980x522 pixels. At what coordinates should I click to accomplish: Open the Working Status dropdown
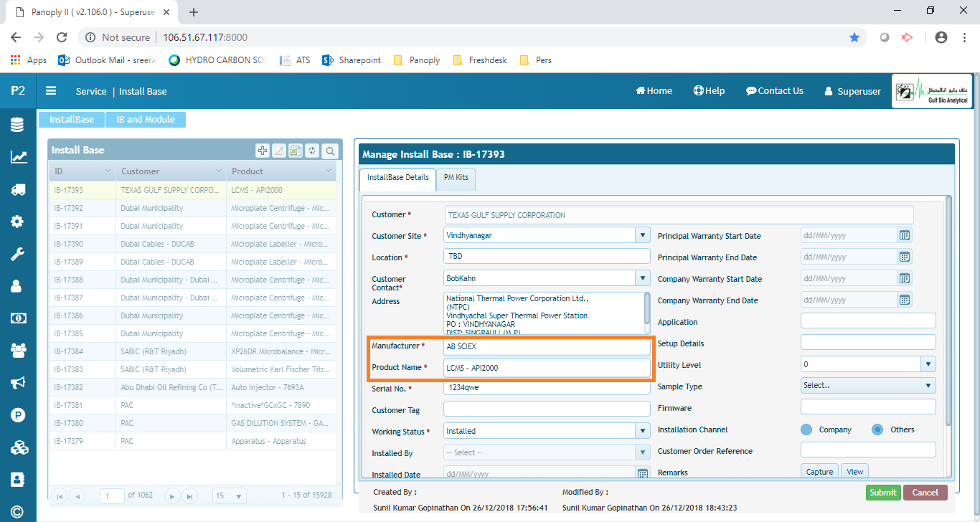click(643, 431)
